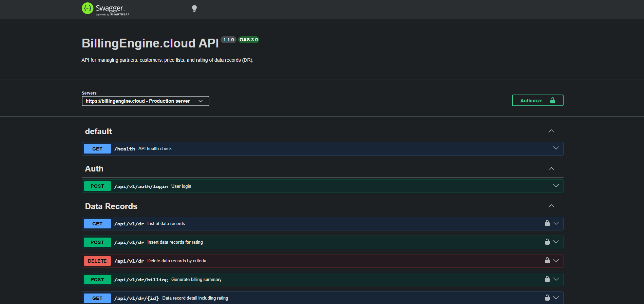The image size is (644, 304).
Task: Expand GET /api/v1/dr list chevron
Action: point(556,223)
